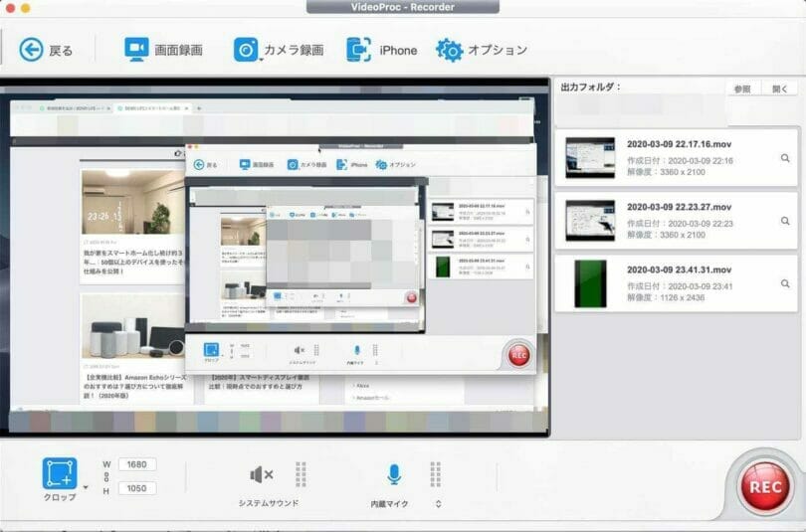
Task: Click the 出力フォルダ label
Action: (591, 87)
